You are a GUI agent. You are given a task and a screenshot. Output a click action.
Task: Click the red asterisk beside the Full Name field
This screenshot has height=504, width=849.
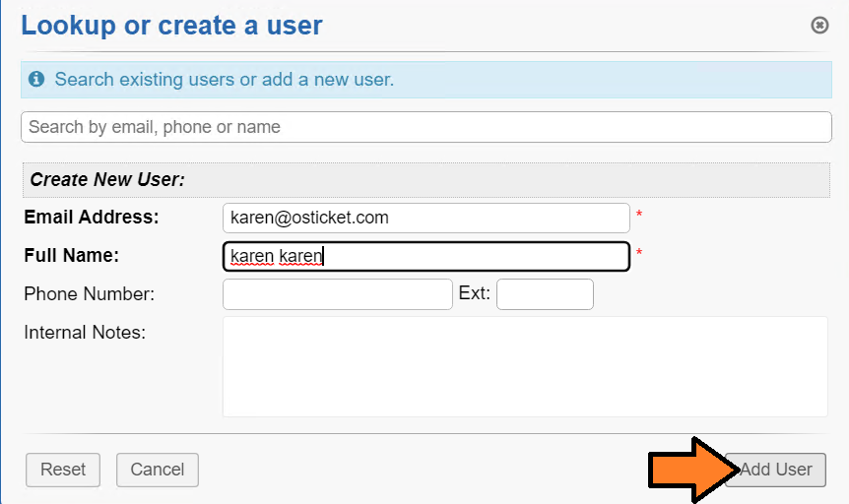(639, 253)
